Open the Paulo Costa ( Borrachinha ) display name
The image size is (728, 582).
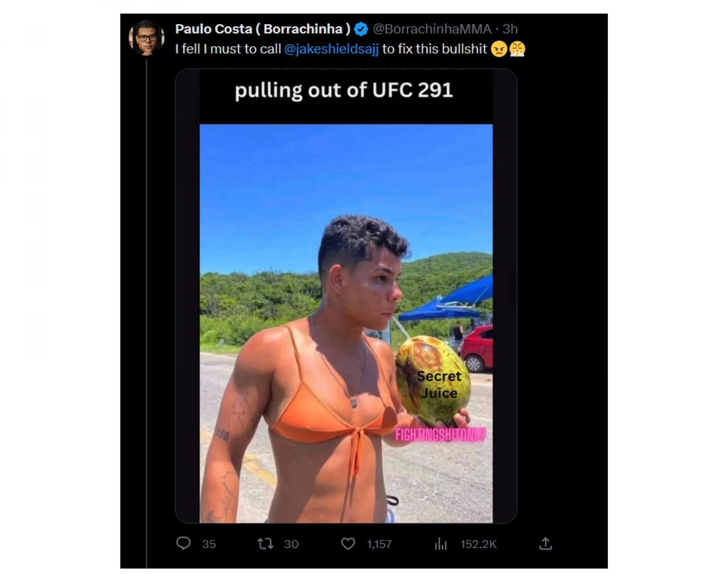263,29
